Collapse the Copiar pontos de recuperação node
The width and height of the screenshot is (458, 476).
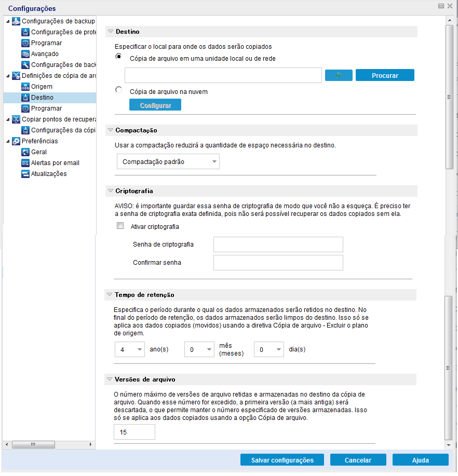8,120
